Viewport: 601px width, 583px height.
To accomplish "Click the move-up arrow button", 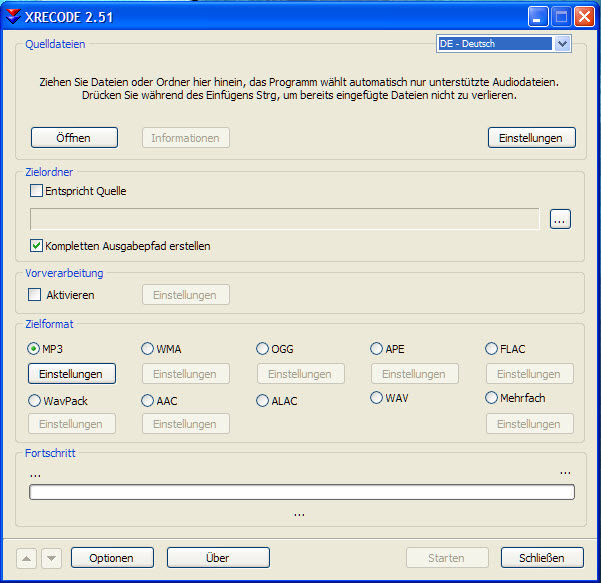I will click(26, 558).
